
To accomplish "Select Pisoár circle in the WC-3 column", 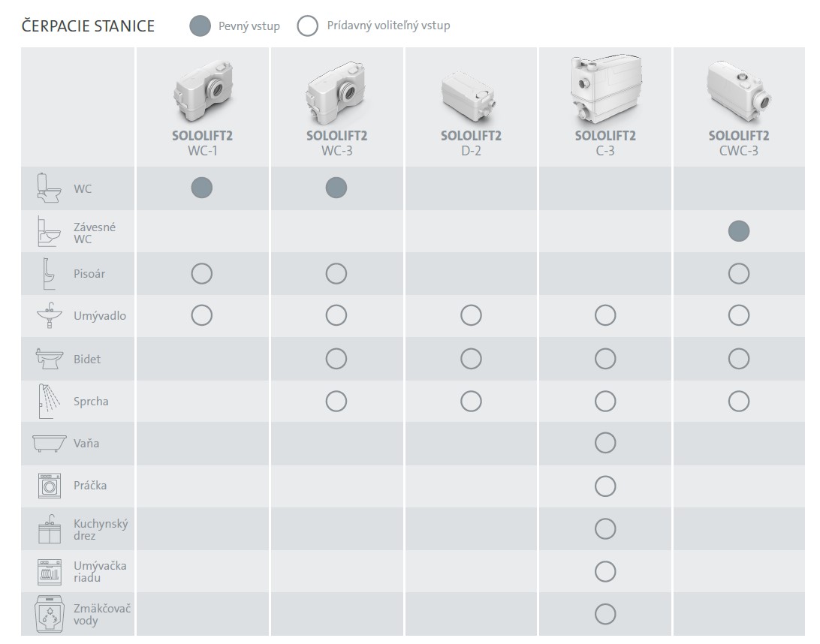I will [x=336, y=274].
